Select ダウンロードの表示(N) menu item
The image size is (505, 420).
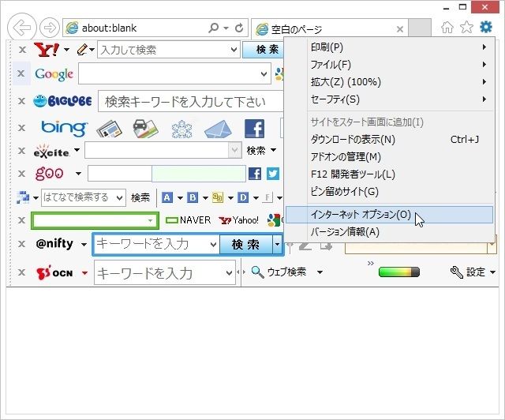coord(389,140)
